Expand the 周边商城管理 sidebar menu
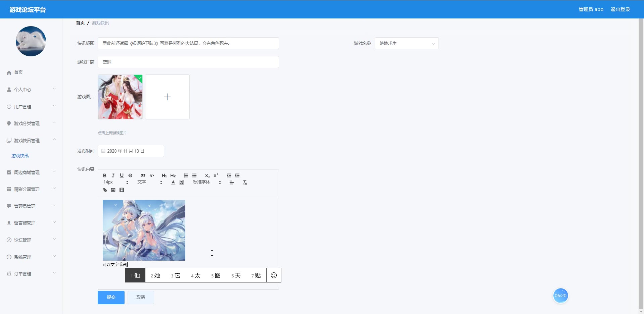Screen dimensions: 644x314 tap(31, 172)
